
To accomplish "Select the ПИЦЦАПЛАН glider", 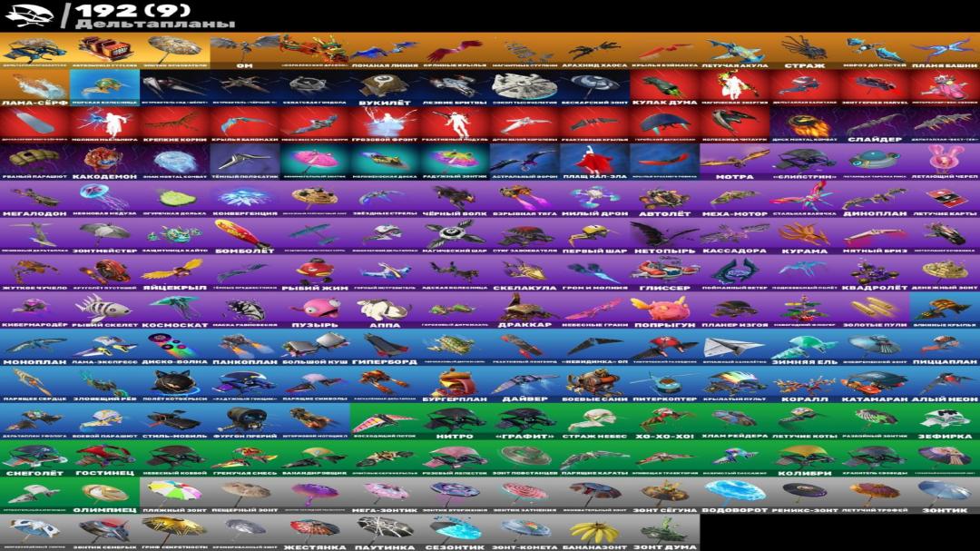I will 945,347.
